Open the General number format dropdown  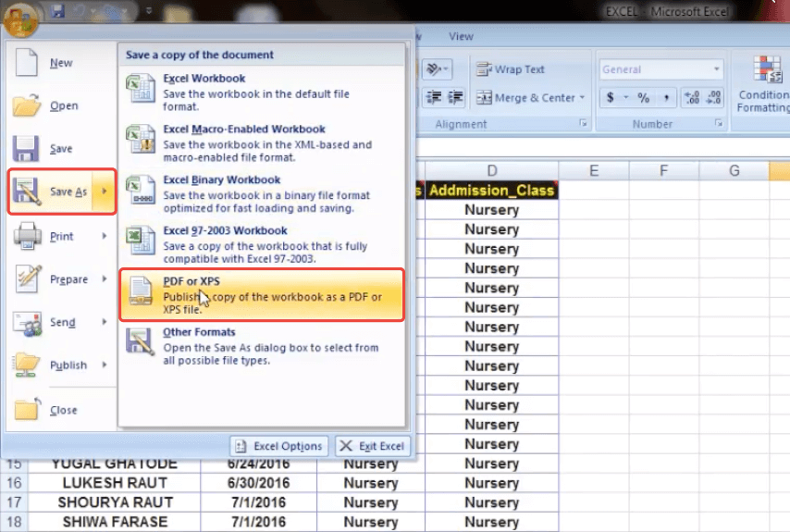point(717,69)
